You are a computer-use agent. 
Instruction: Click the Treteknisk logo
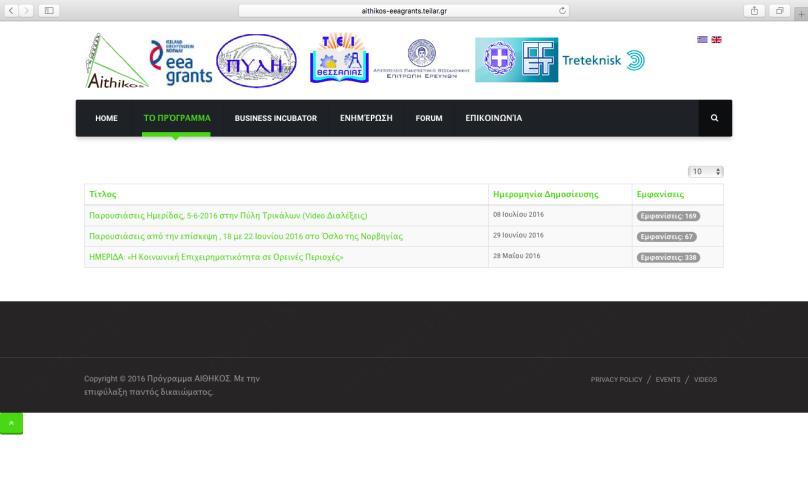603,60
